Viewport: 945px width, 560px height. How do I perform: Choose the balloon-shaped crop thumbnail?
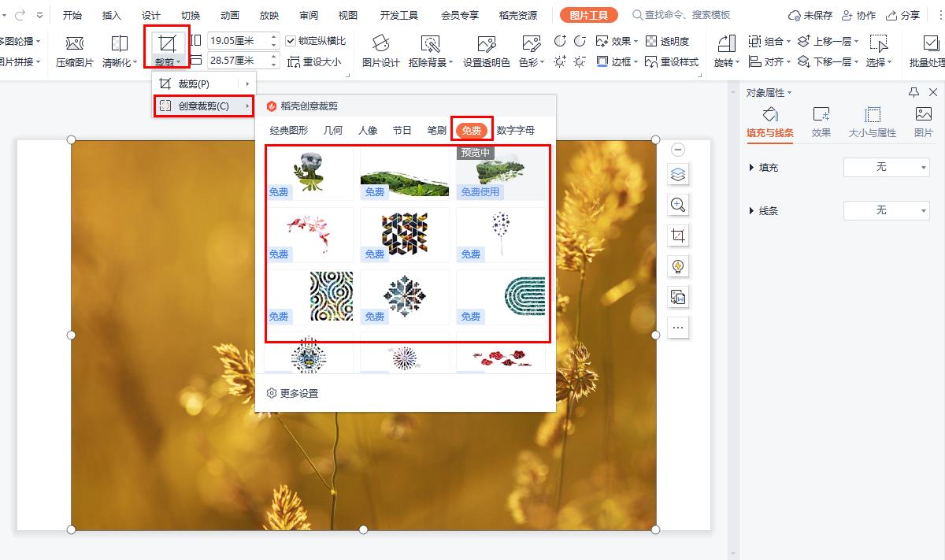(500, 235)
